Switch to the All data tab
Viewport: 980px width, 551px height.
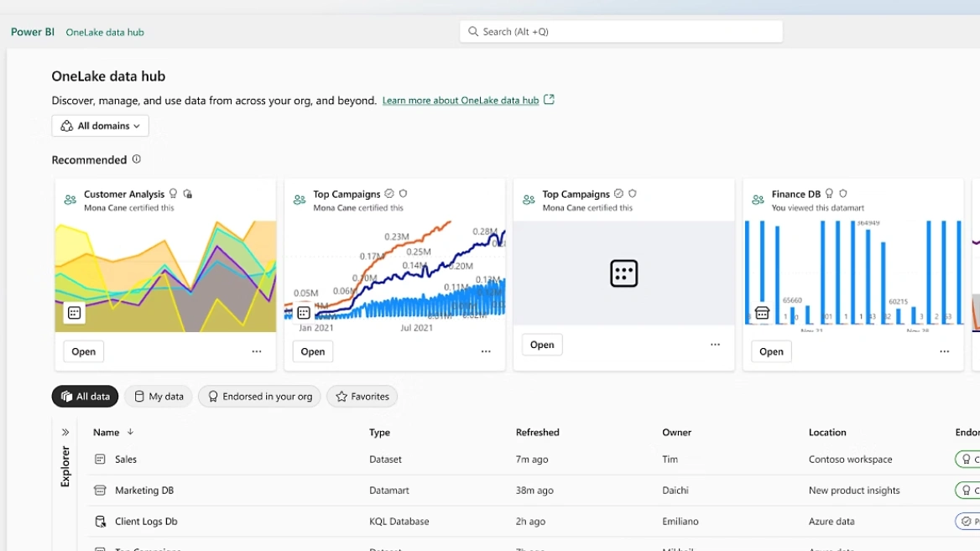[85, 396]
